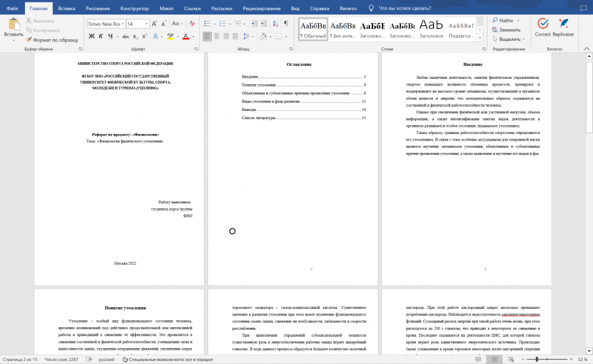Toggle strikethrough (abc) formatting
The width and height of the screenshot is (593, 364).
(x=126, y=36)
